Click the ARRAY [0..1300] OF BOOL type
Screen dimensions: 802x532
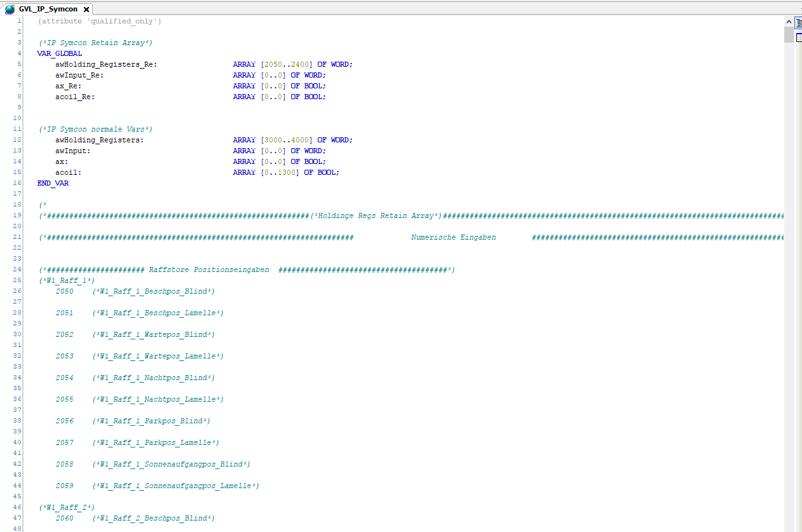286,173
